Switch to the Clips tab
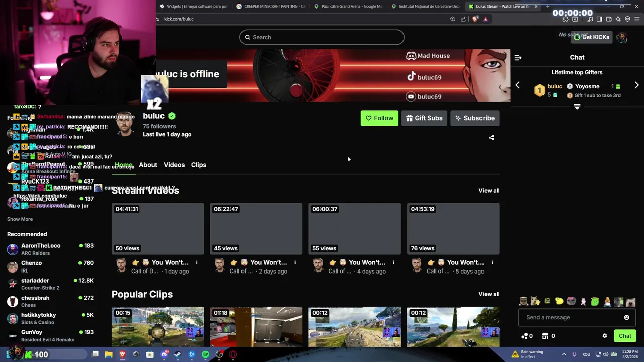Image resolution: width=644 pixels, height=362 pixels. (x=199, y=165)
